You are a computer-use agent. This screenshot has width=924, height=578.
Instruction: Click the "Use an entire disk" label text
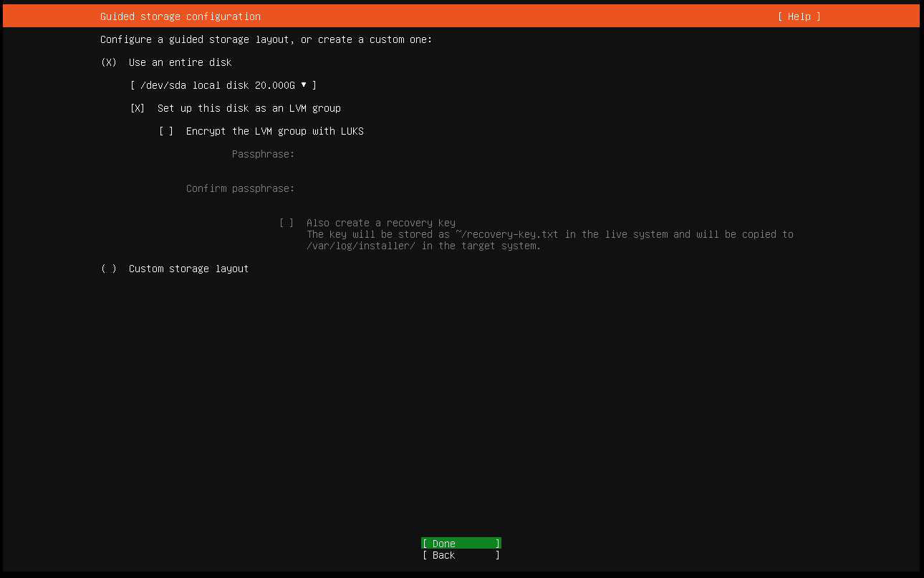click(181, 62)
